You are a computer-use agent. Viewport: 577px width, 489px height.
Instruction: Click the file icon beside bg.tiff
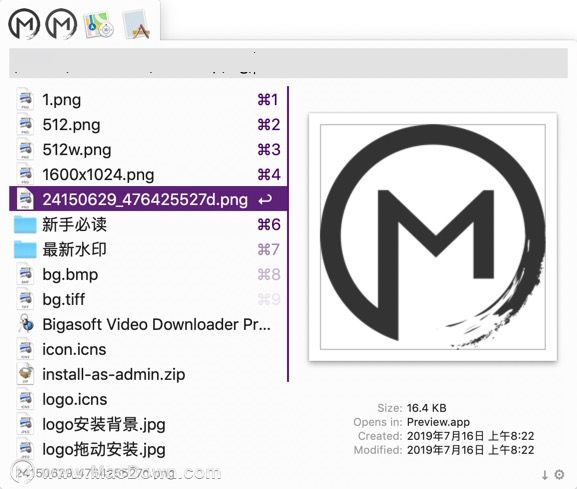[x=25, y=299]
